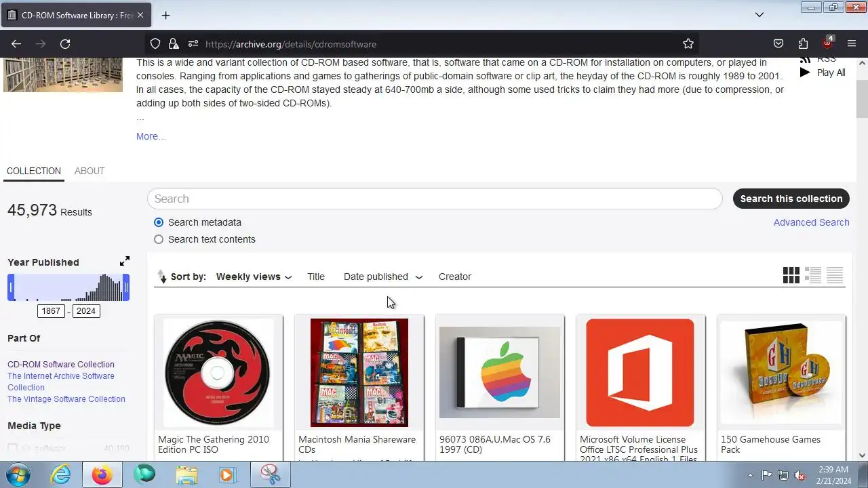Click the forward navigation arrow
Viewport: 868px width, 488px height.
point(41,43)
